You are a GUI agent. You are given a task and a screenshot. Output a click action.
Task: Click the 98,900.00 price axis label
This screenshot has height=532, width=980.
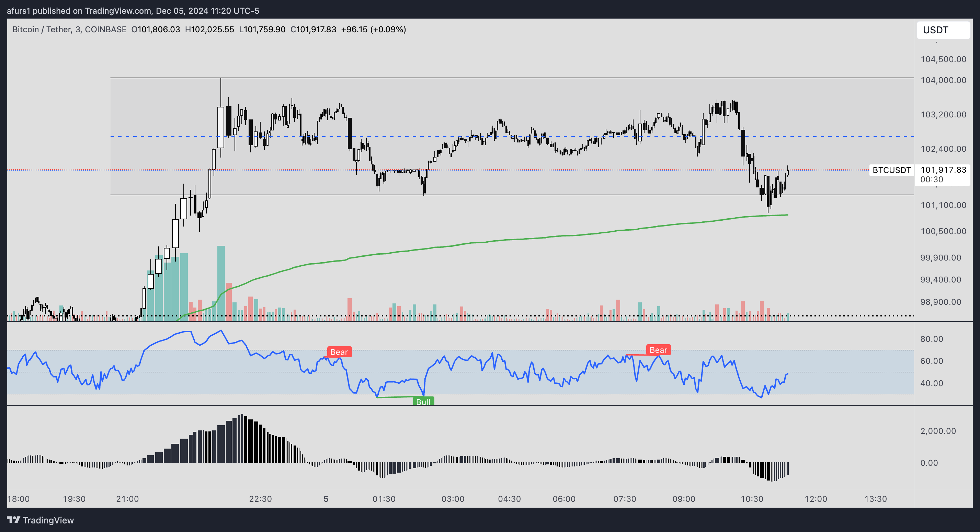(x=941, y=302)
